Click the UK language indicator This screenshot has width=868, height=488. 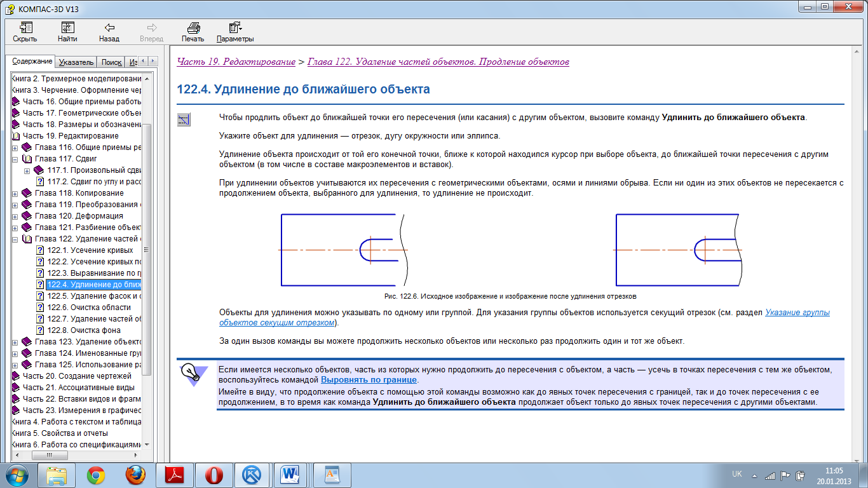tap(736, 475)
